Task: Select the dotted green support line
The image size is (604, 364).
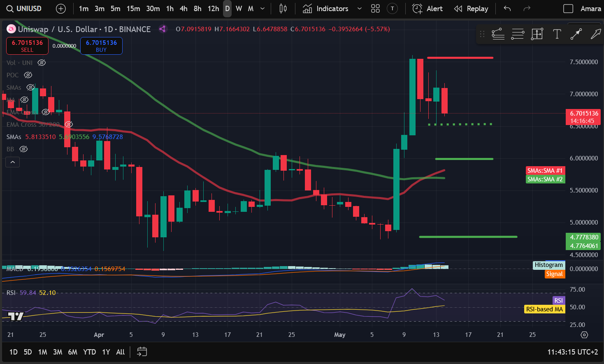Action: click(x=460, y=124)
